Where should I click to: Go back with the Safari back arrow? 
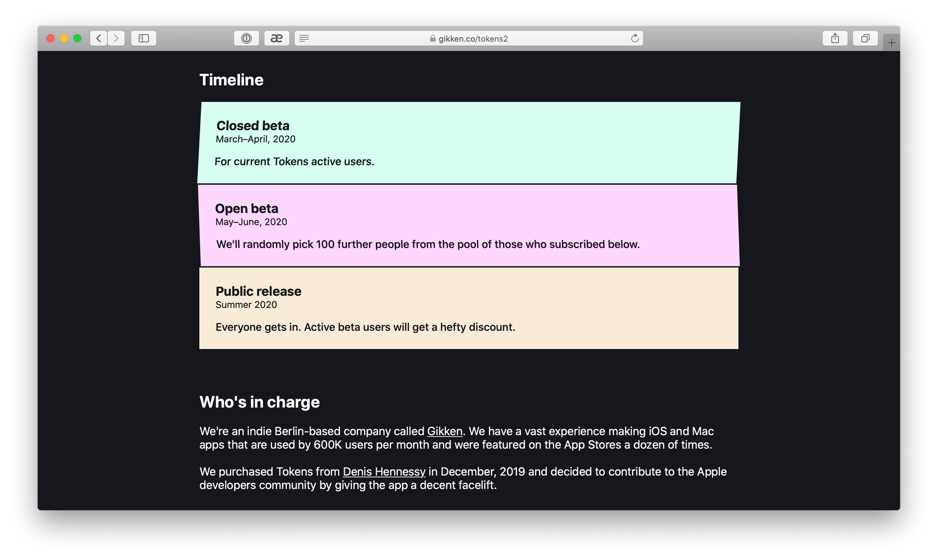pyautogui.click(x=98, y=38)
